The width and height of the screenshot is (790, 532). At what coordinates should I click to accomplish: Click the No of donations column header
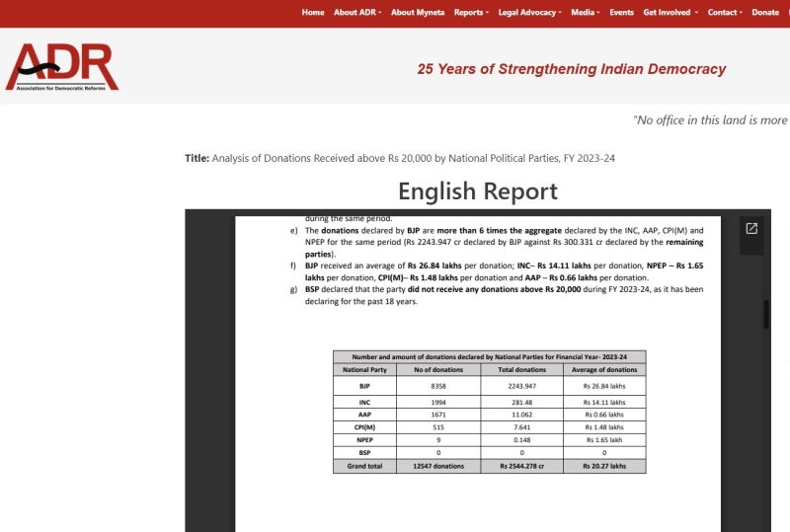pos(438,370)
